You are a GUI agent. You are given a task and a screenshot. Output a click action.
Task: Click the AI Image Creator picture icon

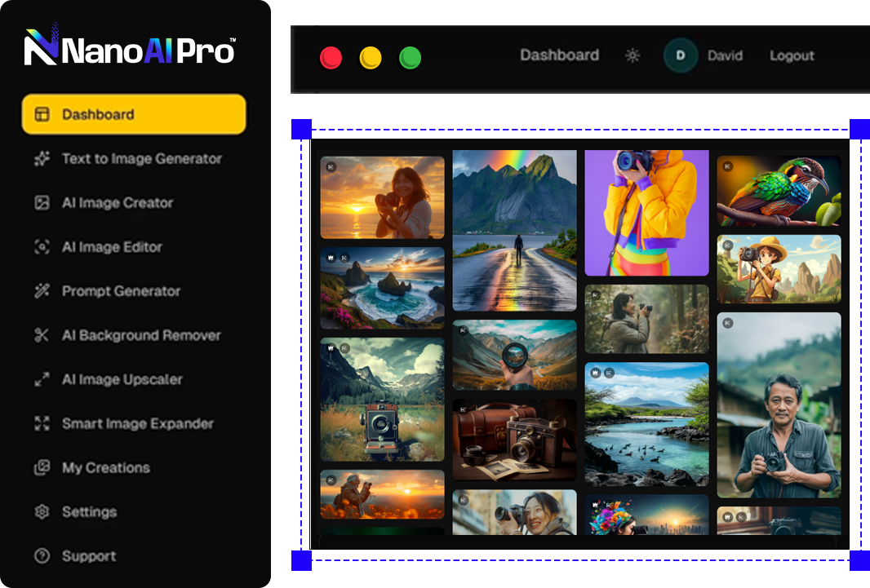pyautogui.click(x=42, y=203)
